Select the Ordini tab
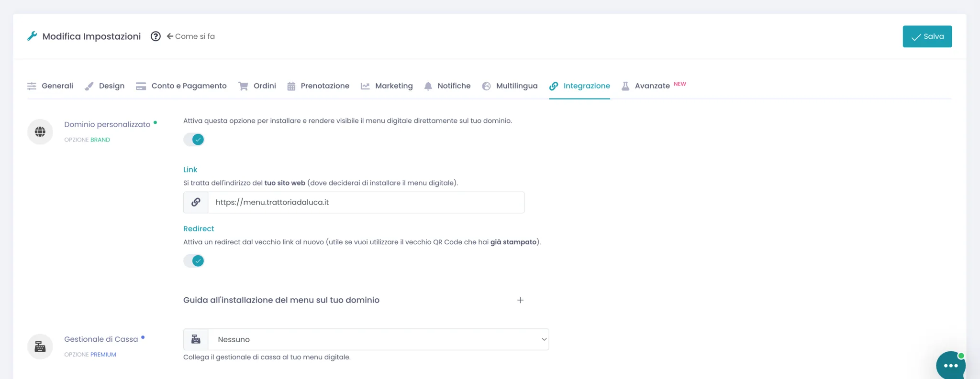This screenshot has width=980, height=379. click(x=257, y=86)
